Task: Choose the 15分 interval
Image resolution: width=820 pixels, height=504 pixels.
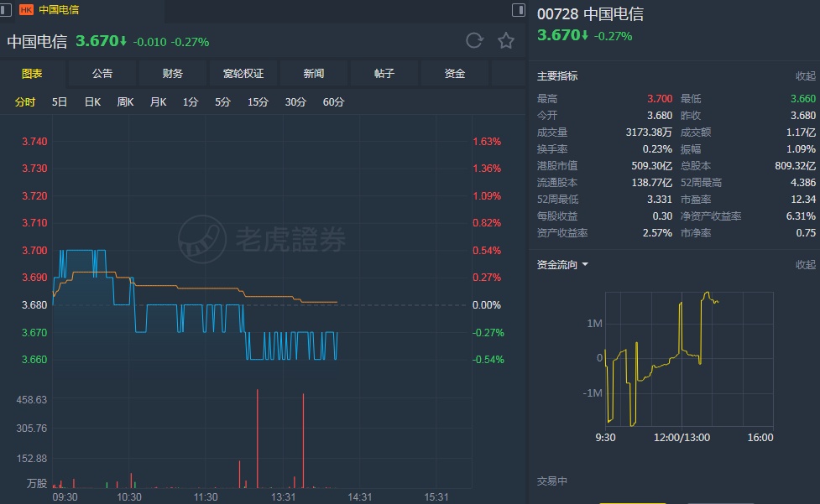Action: (258, 101)
